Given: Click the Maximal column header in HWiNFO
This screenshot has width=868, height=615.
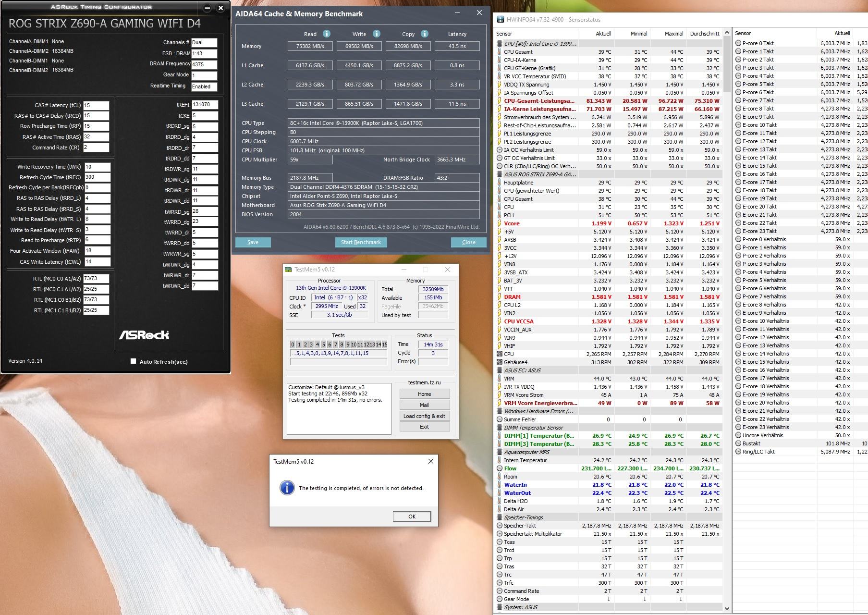Looking at the screenshot, I should [x=668, y=34].
